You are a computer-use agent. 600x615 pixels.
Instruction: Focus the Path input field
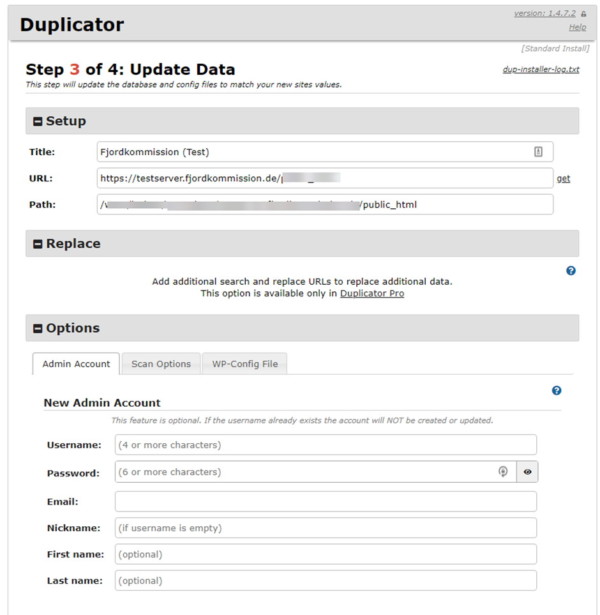pos(325,204)
